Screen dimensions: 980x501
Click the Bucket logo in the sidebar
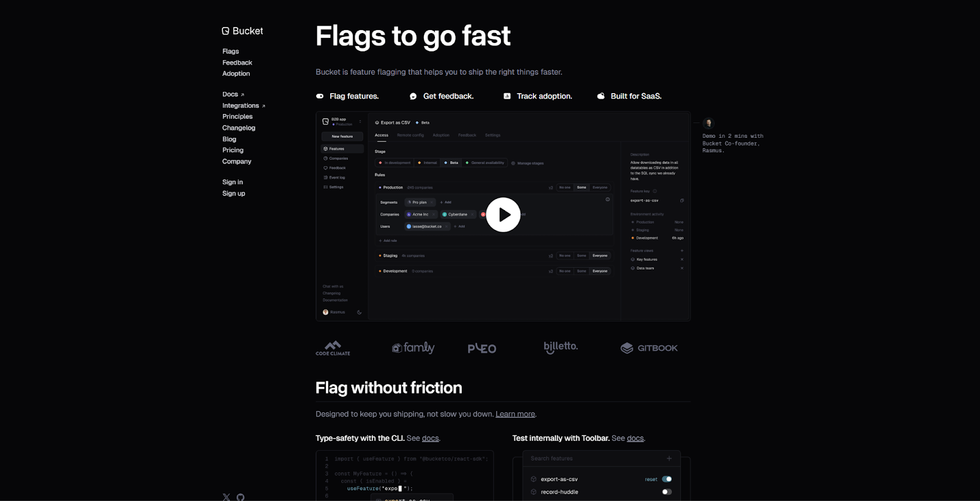243,31
